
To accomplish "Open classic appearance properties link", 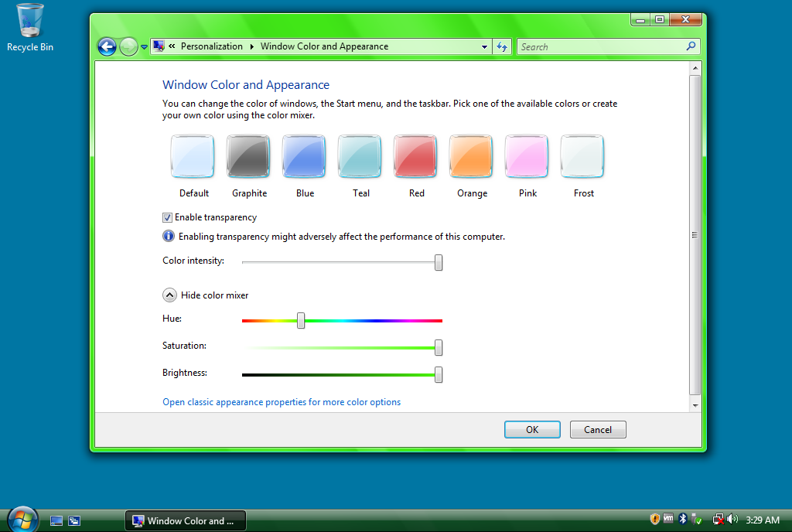I will point(282,402).
